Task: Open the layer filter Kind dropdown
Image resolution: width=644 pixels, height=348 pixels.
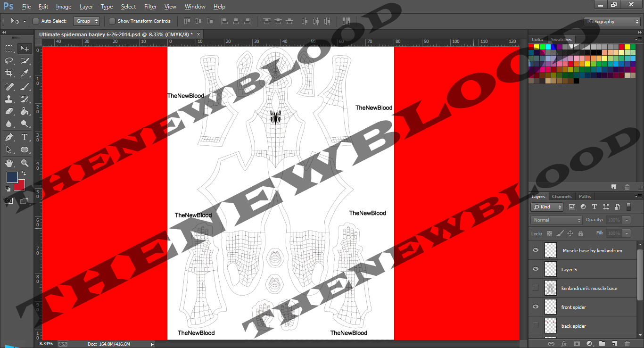Action: (547, 207)
